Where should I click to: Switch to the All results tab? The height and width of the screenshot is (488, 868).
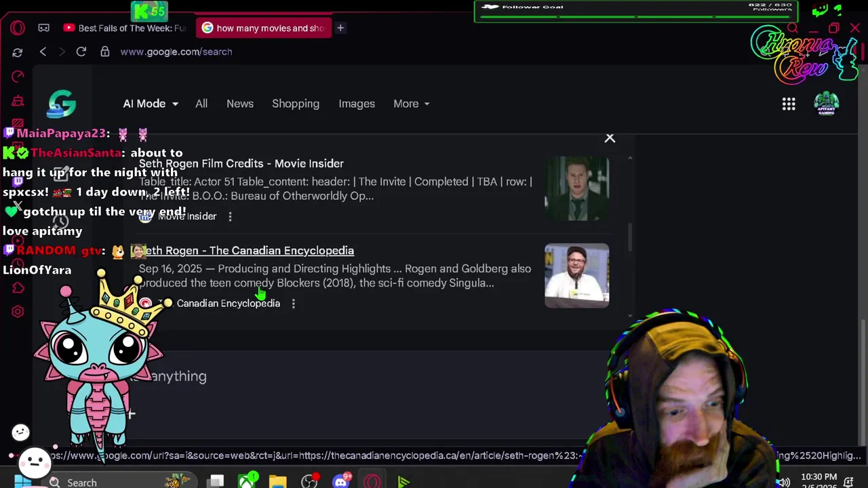click(201, 104)
